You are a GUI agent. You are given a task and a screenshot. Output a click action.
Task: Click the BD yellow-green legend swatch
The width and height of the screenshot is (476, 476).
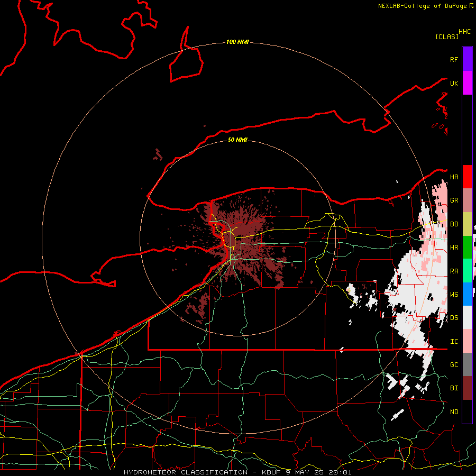click(467, 224)
